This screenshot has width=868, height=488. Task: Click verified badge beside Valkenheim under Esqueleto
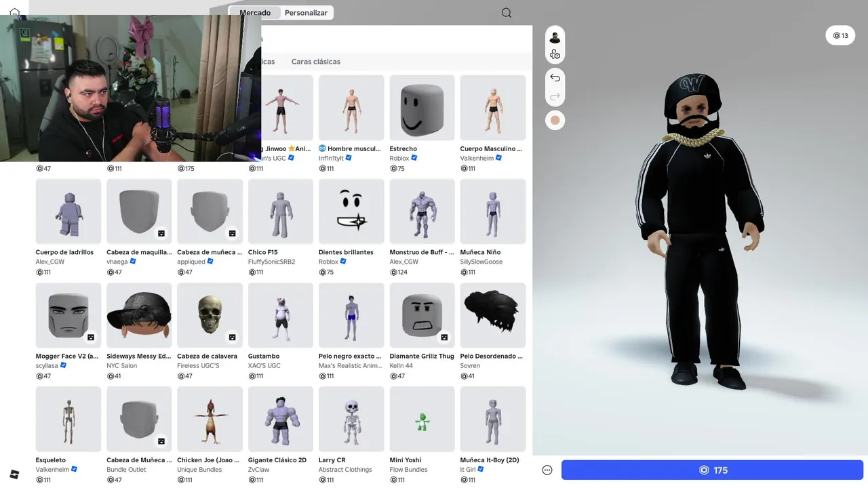coord(75,469)
